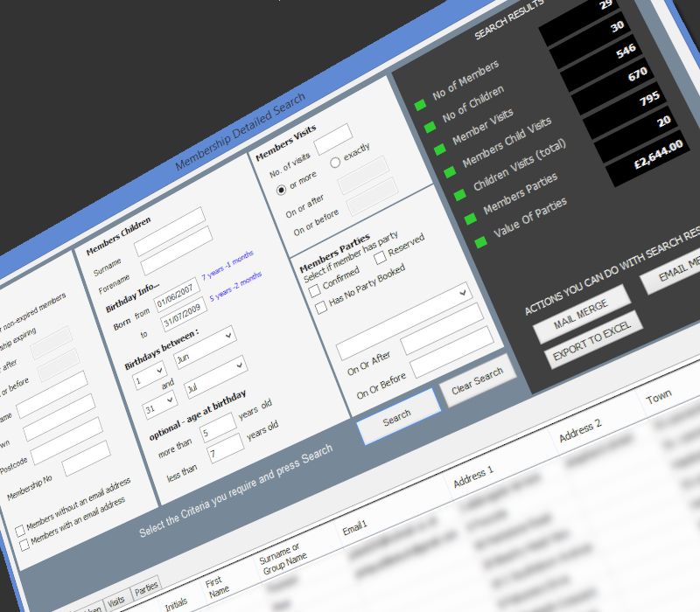Click the Address 1 column header

pyautogui.click(x=473, y=476)
